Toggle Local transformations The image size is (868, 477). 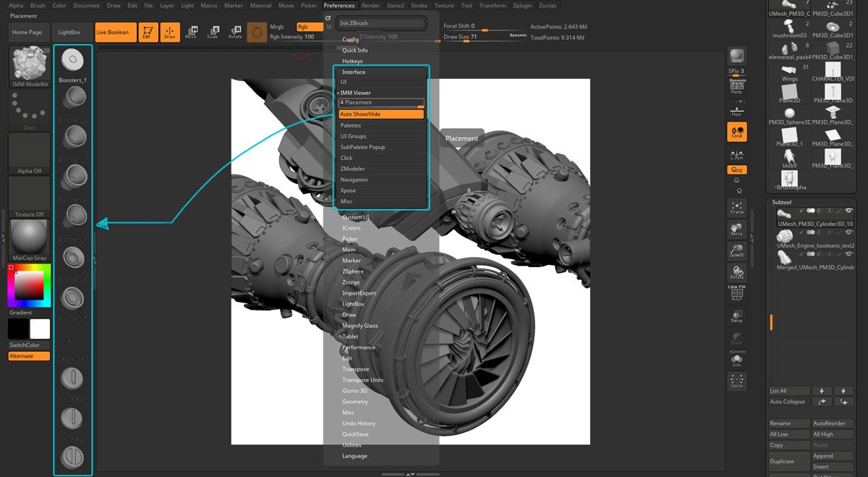(x=736, y=132)
